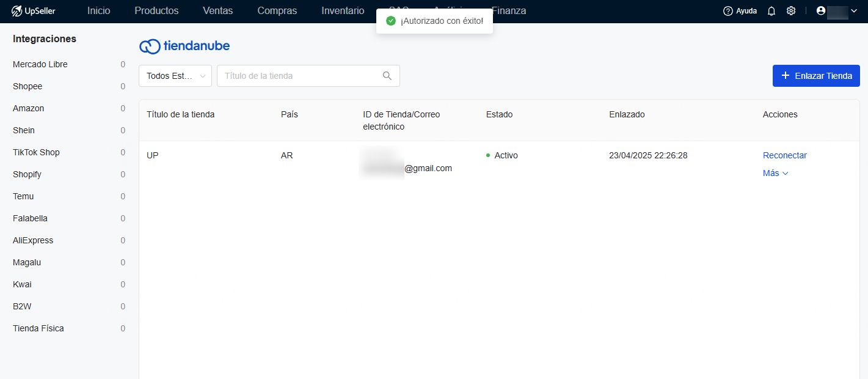The width and height of the screenshot is (868, 379).
Task: Click the Acciones column header
Action: [x=780, y=114]
